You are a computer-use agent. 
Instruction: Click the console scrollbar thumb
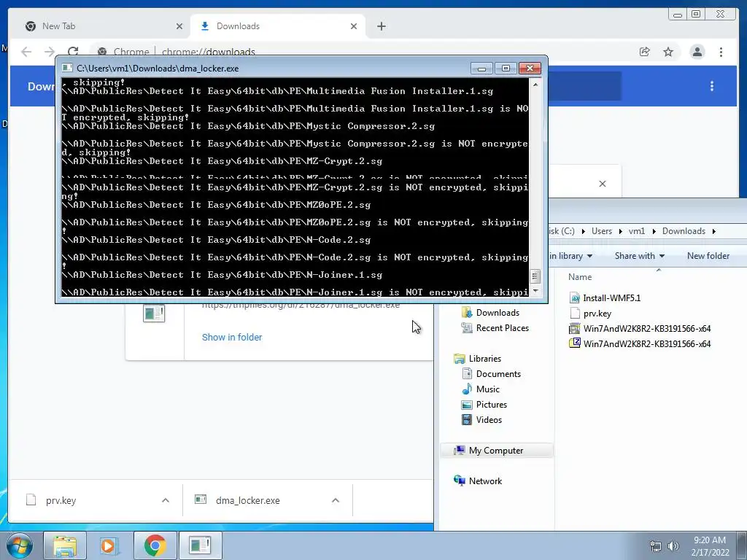coord(535,276)
